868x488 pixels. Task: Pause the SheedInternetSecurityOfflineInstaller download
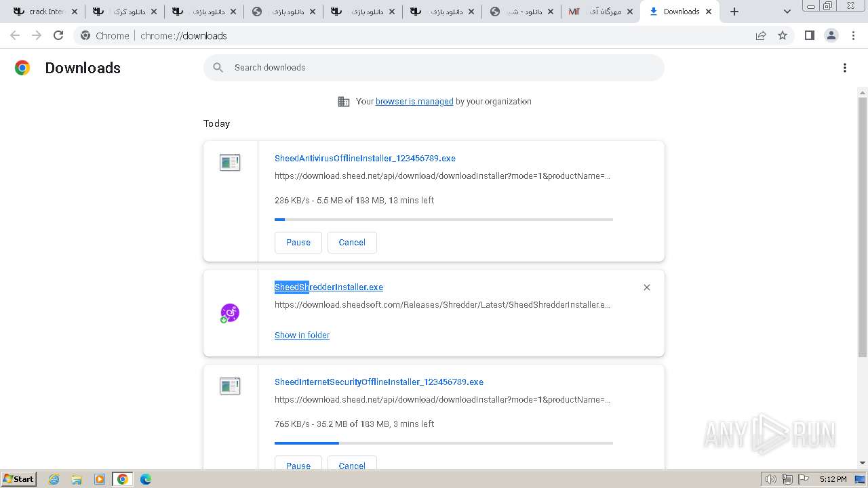[x=298, y=464]
